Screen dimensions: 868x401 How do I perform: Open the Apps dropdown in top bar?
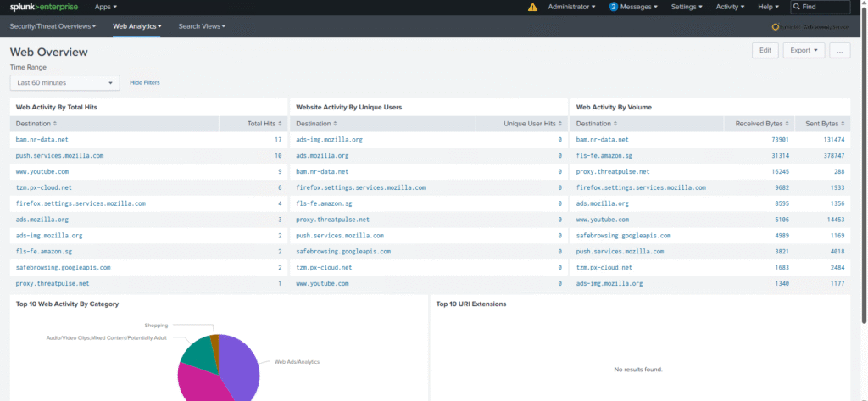[106, 7]
